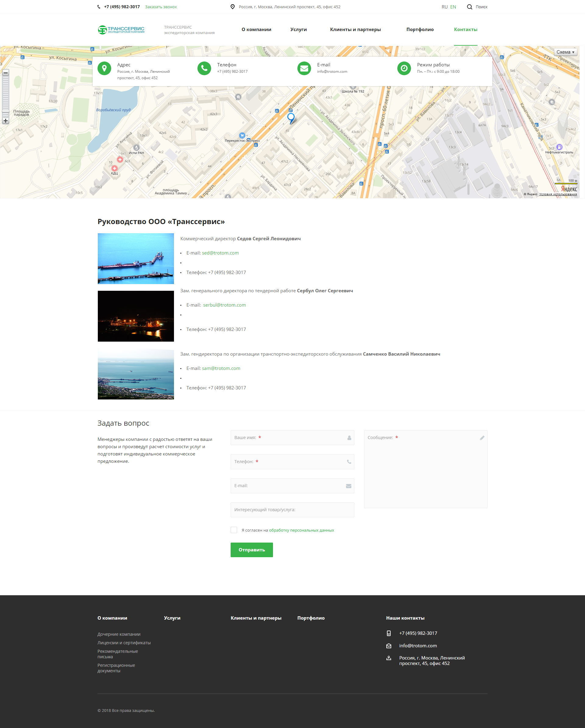Image resolution: width=585 pixels, height=728 pixels.
Task: Click the Транссервис company logo
Action: click(x=121, y=30)
